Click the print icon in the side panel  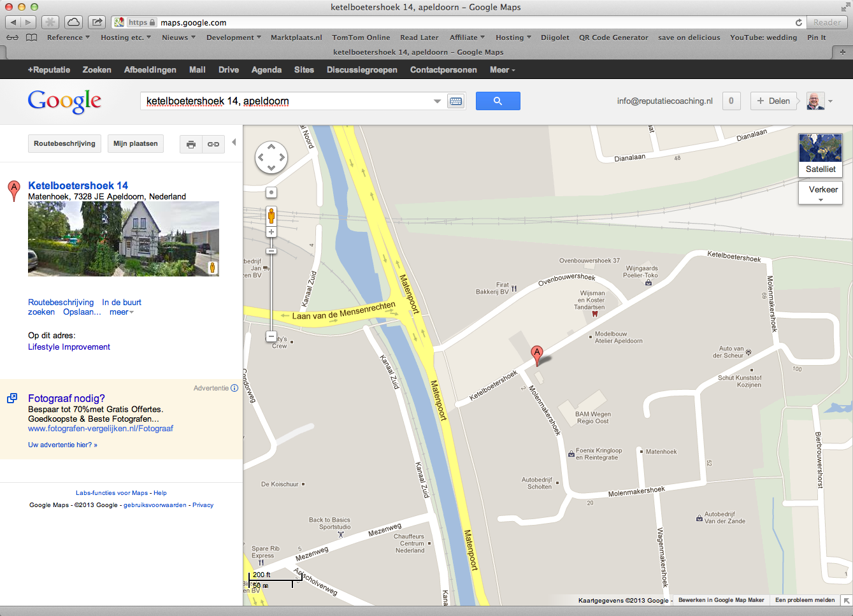190,144
